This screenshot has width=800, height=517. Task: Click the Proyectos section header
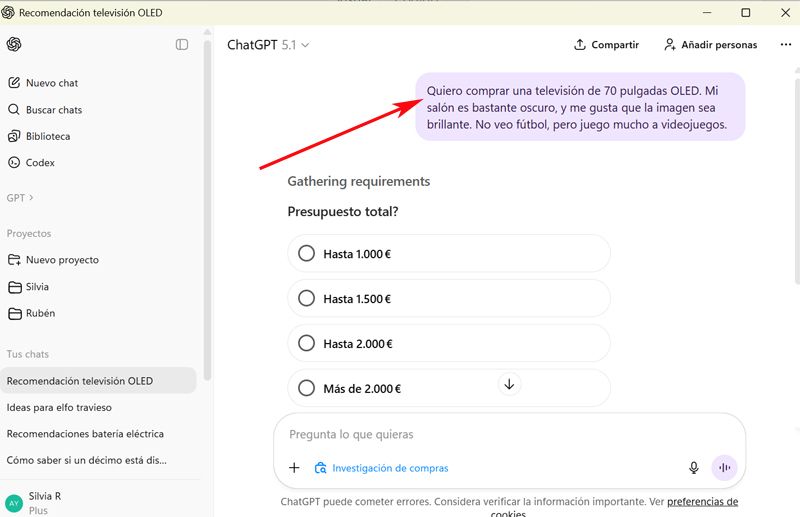(29, 233)
